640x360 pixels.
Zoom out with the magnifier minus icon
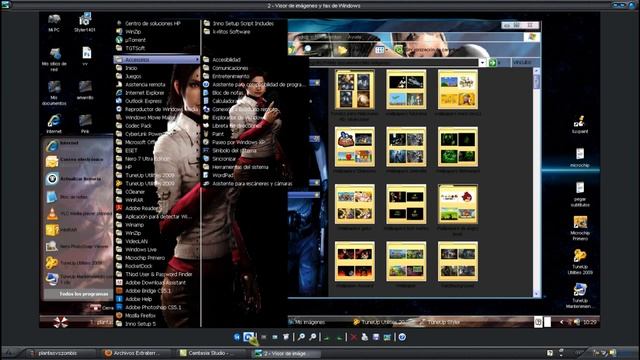click(313, 337)
